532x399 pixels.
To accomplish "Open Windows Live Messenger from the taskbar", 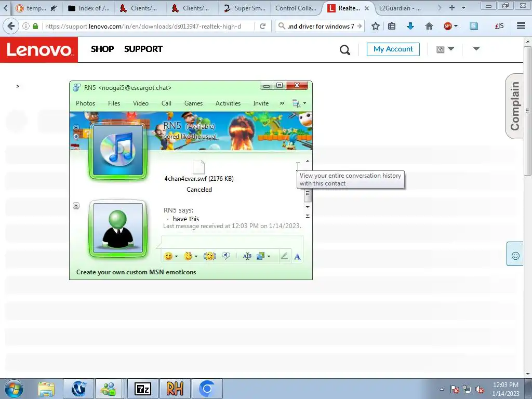I will coord(108,389).
